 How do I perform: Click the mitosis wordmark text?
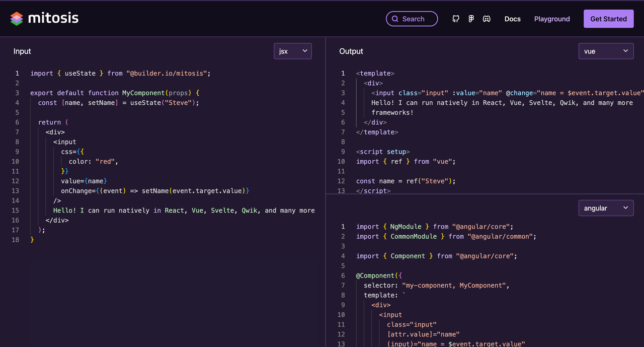(53, 19)
